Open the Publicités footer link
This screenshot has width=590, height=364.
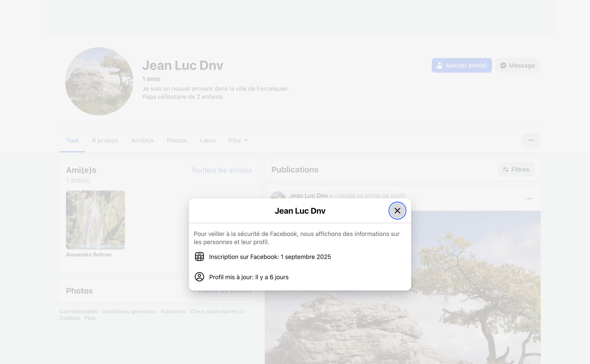[x=173, y=312]
